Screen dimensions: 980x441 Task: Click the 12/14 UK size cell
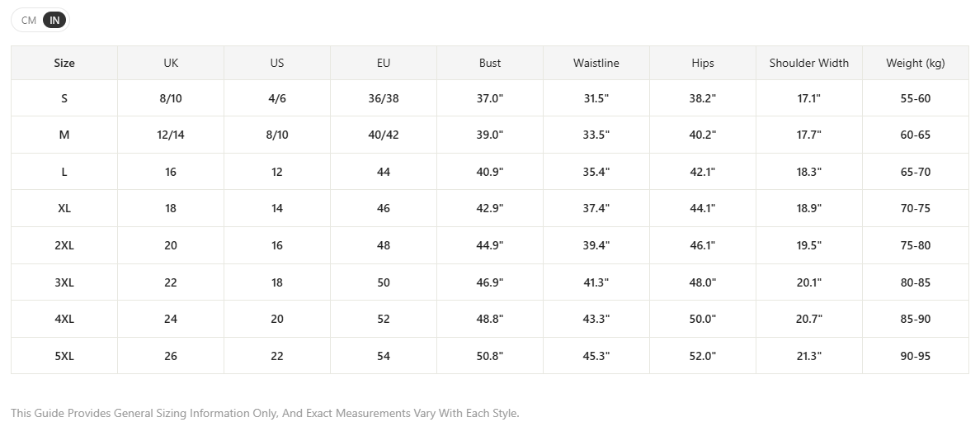pyautogui.click(x=171, y=135)
